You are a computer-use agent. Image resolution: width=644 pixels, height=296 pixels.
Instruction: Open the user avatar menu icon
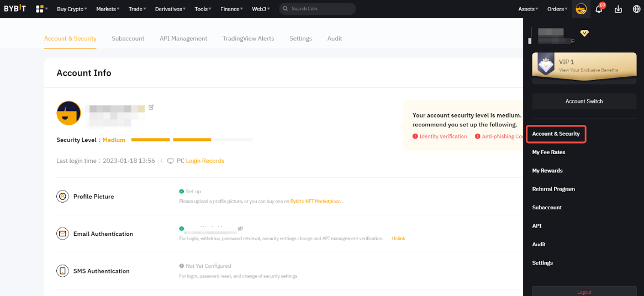pos(581,9)
